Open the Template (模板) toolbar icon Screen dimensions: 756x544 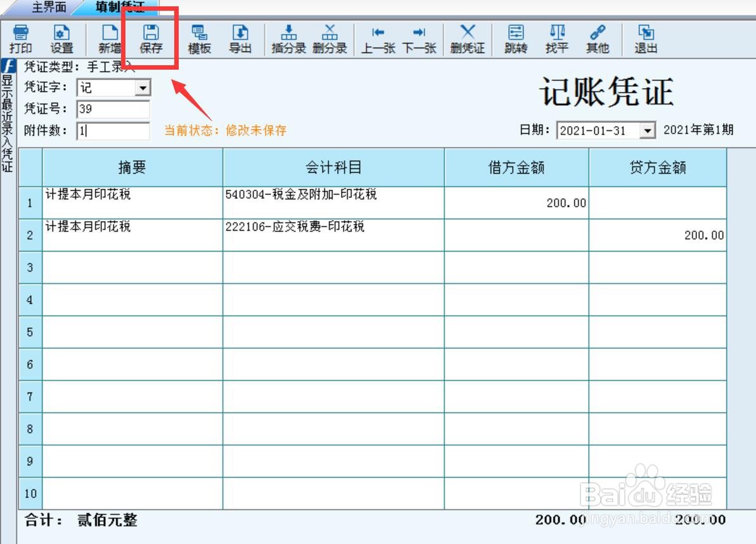click(x=199, y=39)
